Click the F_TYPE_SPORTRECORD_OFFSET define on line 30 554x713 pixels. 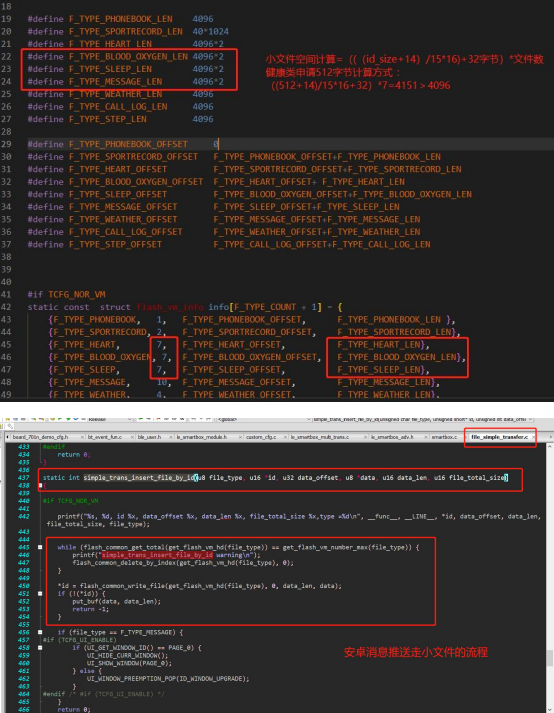point(234,156)
